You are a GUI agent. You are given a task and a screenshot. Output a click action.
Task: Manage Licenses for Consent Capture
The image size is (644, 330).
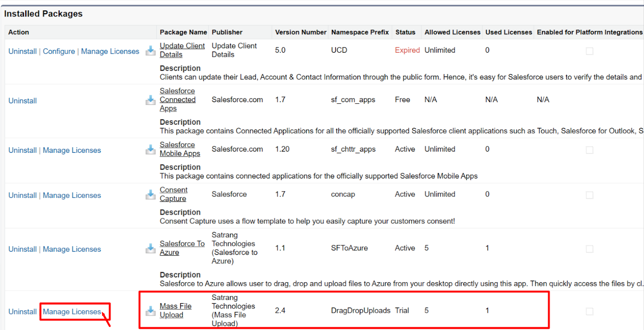click(x=72, y=195)
